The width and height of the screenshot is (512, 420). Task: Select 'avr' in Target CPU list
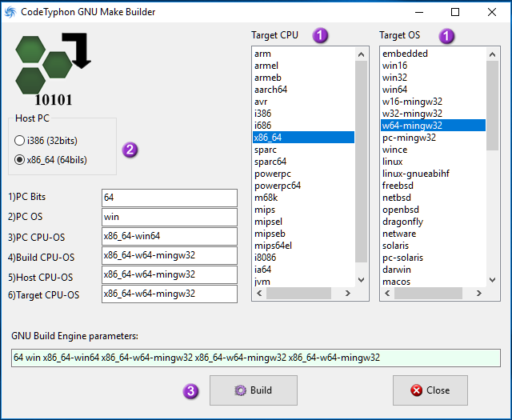tap(304, 102)
